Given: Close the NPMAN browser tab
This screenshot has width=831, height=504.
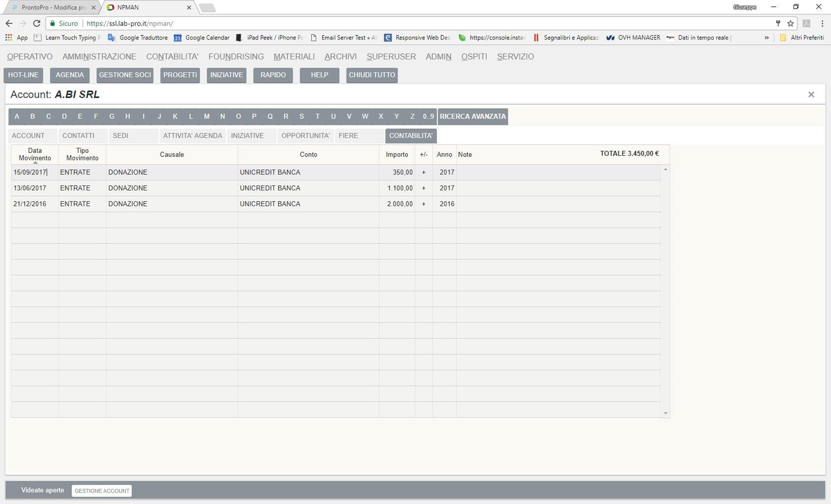Looking at the screenshot, I should 189,7.
